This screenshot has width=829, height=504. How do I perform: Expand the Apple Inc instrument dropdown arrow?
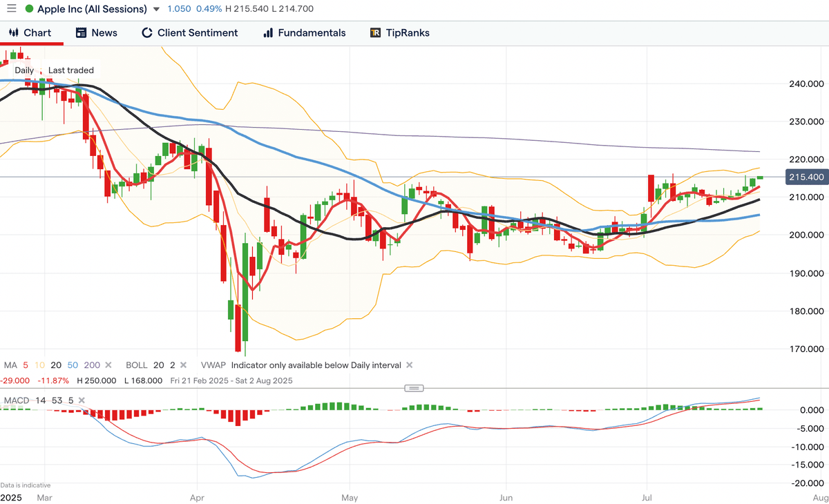(156, 10)
